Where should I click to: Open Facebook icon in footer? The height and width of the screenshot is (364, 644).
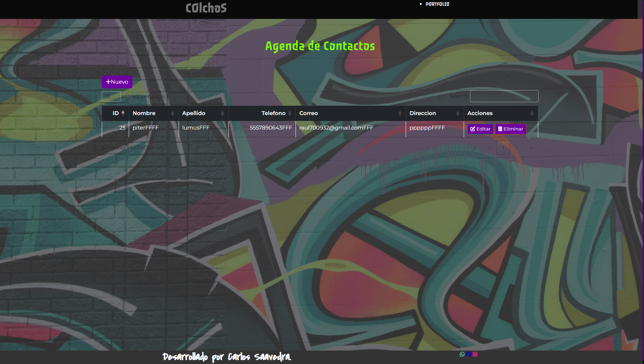click(468, 354)
